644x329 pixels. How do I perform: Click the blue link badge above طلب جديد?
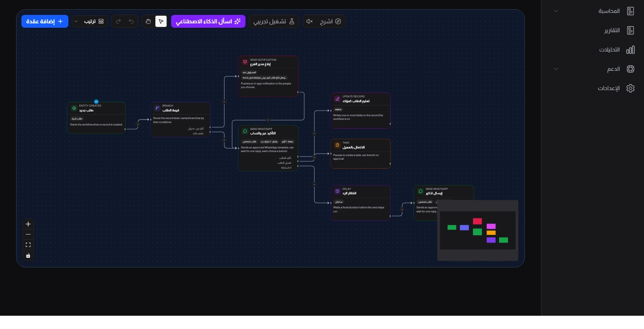tap(96, 102)
